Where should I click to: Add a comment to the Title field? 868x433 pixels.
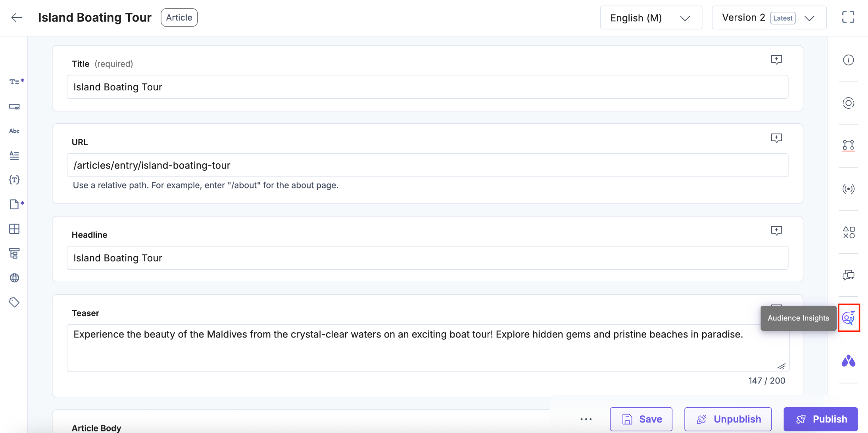pos(776,60)
